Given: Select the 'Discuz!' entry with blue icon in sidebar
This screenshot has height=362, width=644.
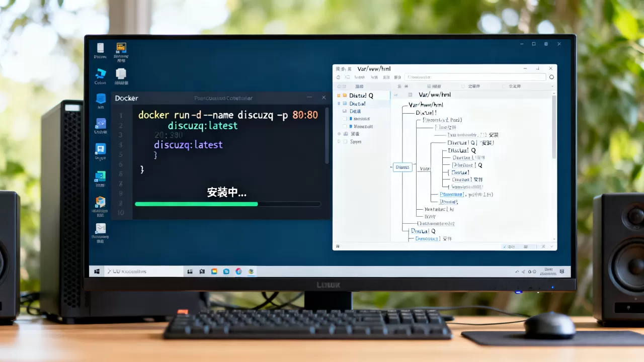Looking at the screenshot, I should pyautogui.click(x=357, y=104).
